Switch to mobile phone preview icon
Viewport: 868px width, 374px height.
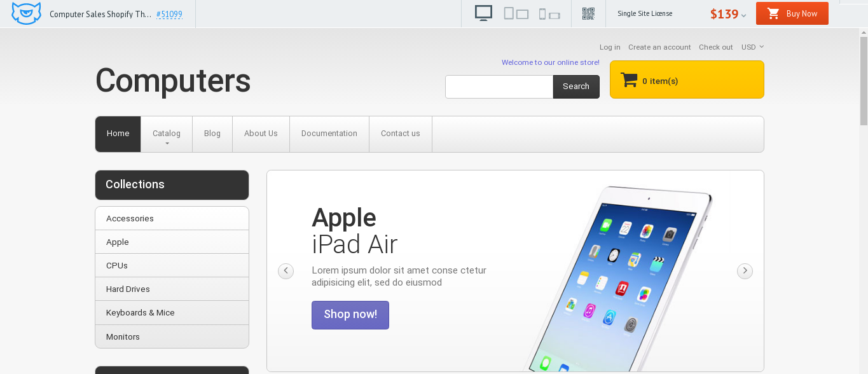[549, 14]
